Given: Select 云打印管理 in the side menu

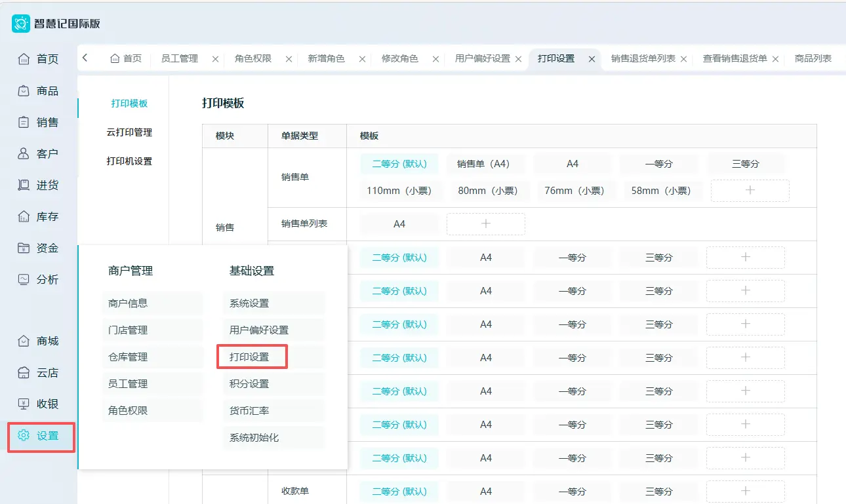Looking at the screenshot, I should point(129,132).
